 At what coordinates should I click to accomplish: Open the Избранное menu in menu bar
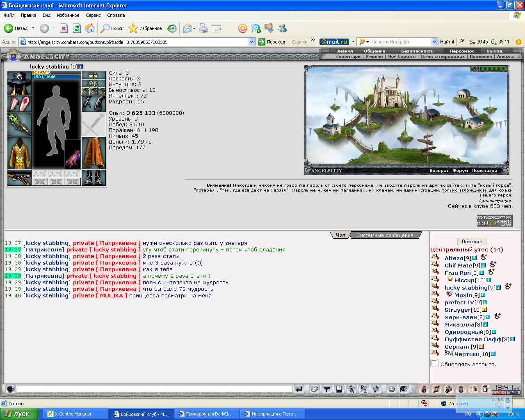point(68,15)
